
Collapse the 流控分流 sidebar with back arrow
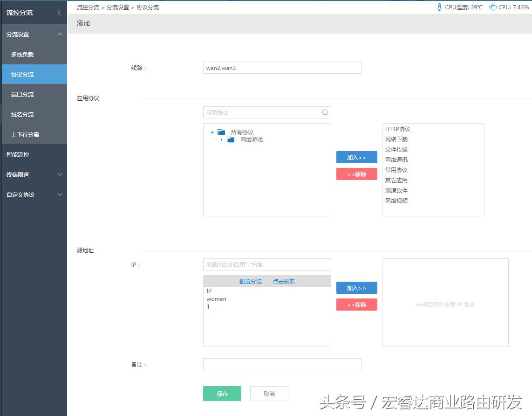pyautogui.click(x=59, y=13)
